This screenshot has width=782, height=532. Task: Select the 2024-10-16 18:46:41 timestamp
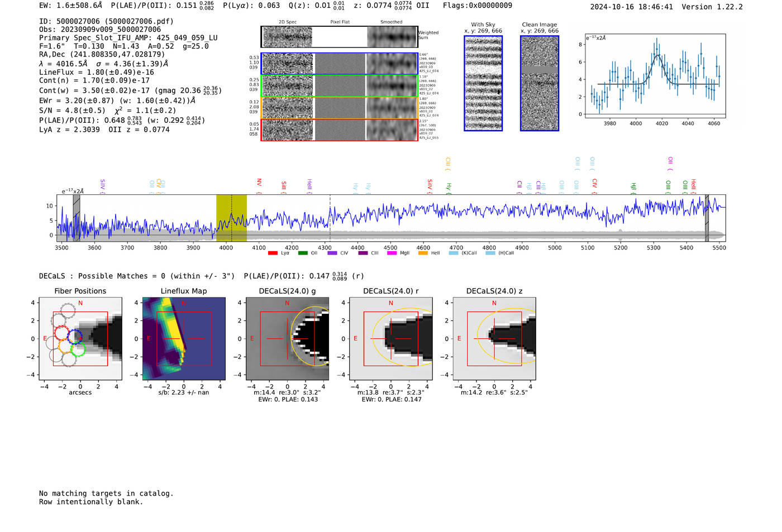[632, 7]
